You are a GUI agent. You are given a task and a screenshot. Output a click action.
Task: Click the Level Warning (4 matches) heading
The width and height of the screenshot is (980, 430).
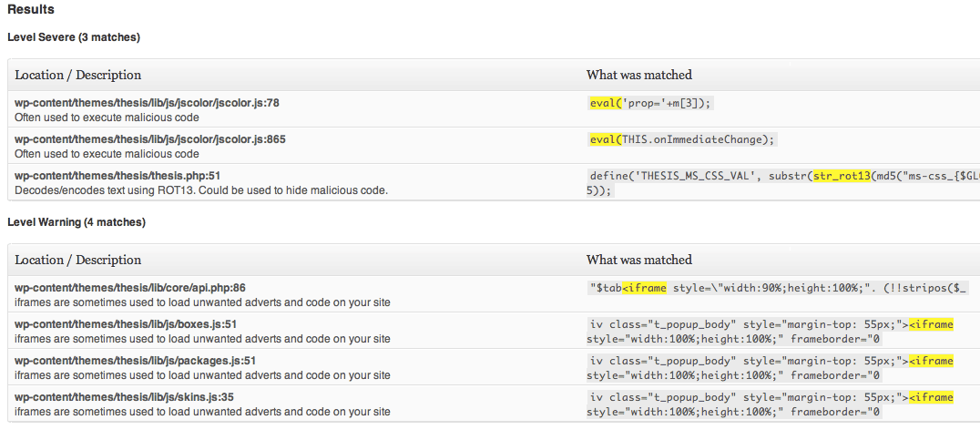(77, 222)
